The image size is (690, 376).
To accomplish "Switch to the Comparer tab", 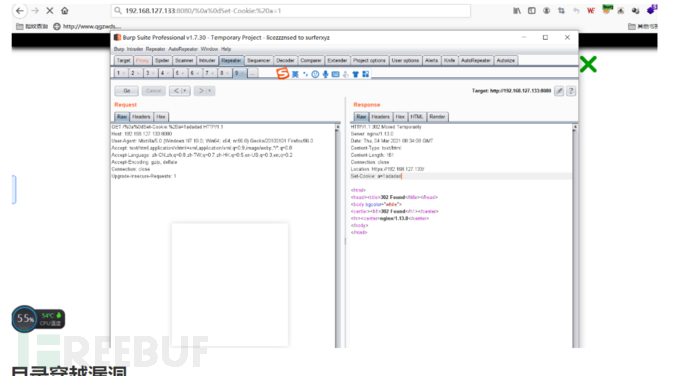I will tap(311, 60).
